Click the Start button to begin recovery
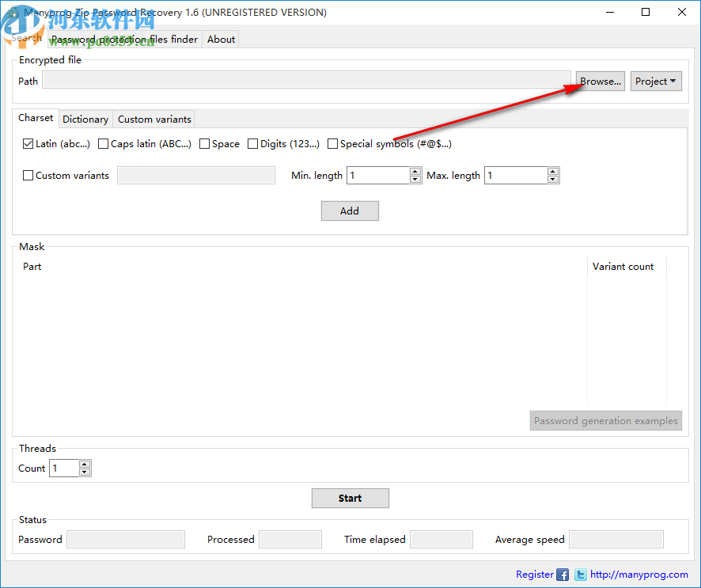 click(x=350, y=498)
